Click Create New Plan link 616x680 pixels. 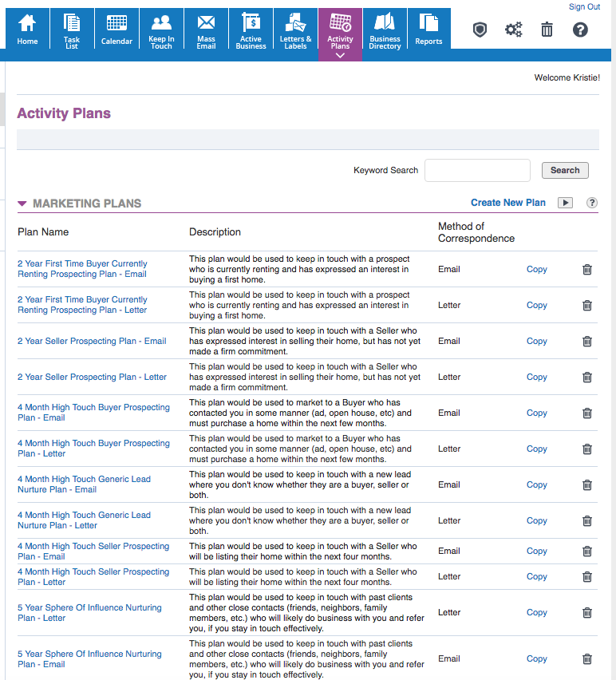pyautogui.click(x=508, y=203)
